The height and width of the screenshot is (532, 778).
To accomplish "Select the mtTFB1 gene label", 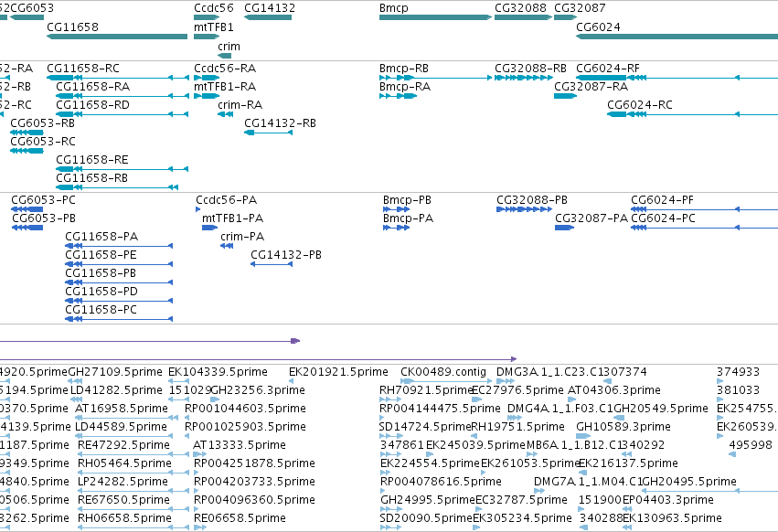I will (213, 27).
